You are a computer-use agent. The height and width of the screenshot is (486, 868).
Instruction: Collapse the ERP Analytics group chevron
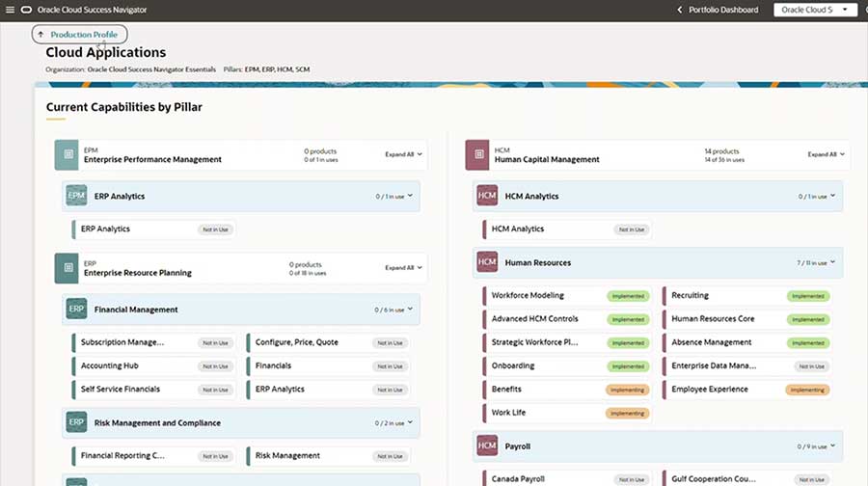point(410,196)
